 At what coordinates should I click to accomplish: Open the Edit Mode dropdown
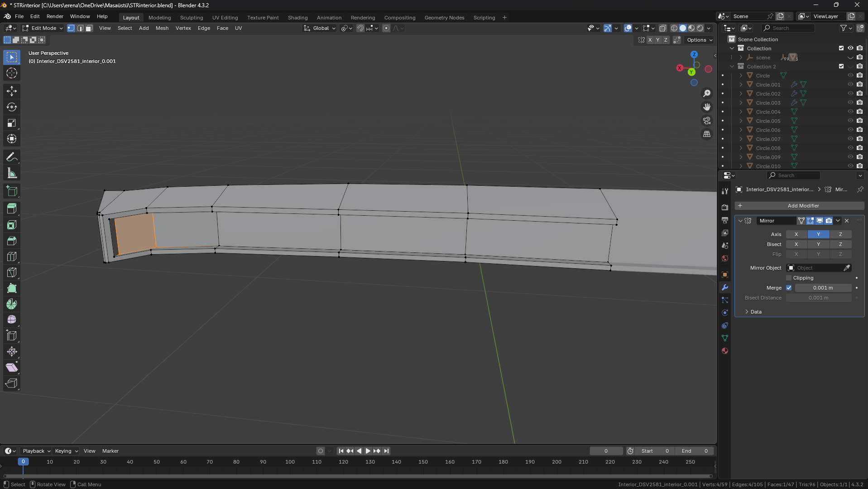click(43, 28)
